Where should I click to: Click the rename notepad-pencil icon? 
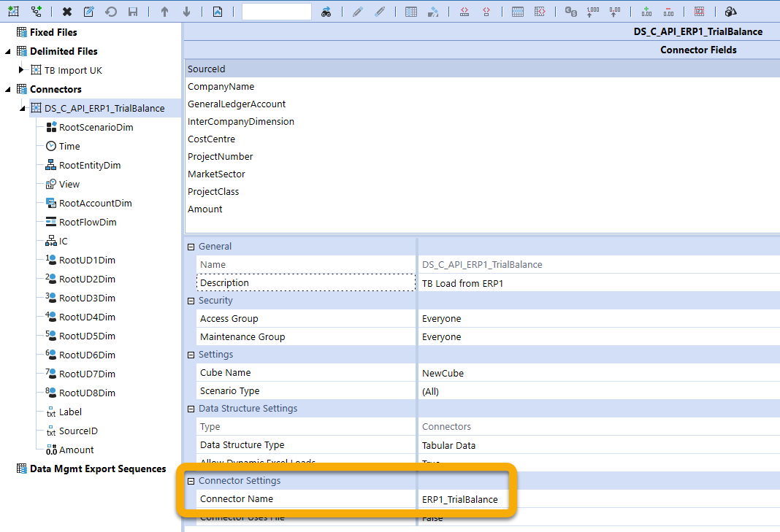[89, 12]
